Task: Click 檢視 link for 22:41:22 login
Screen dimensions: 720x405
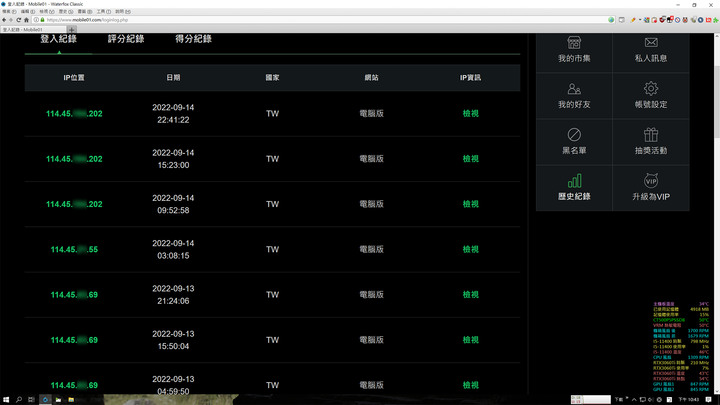Action: pyautogui.click(x=471, y=113)
